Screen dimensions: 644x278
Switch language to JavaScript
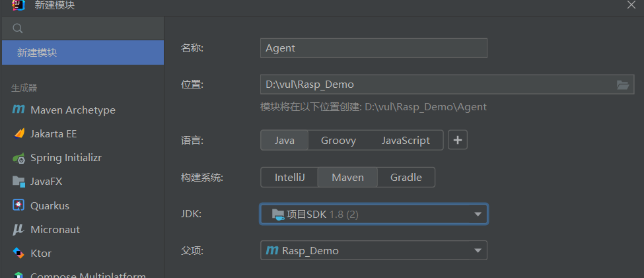406,141
